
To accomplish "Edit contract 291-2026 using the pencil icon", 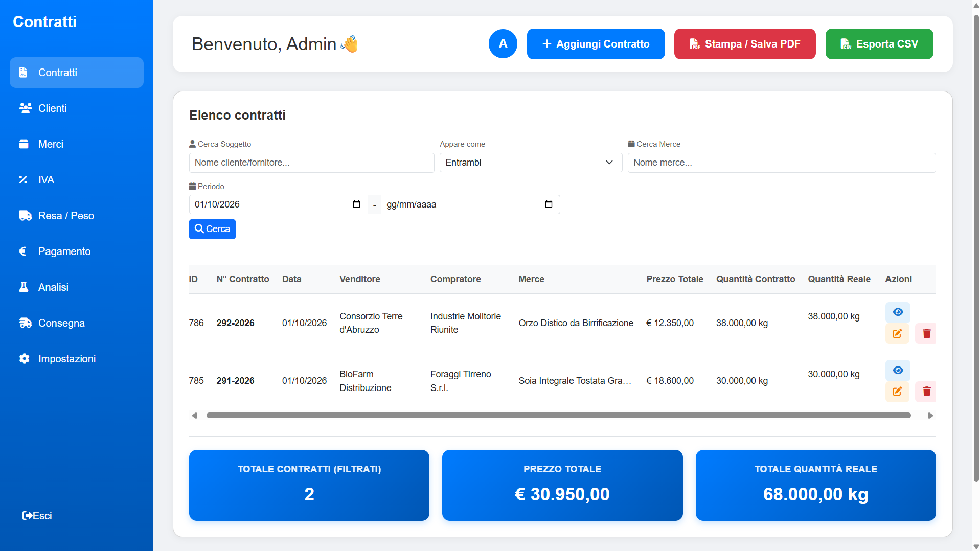I will (897, 392).
